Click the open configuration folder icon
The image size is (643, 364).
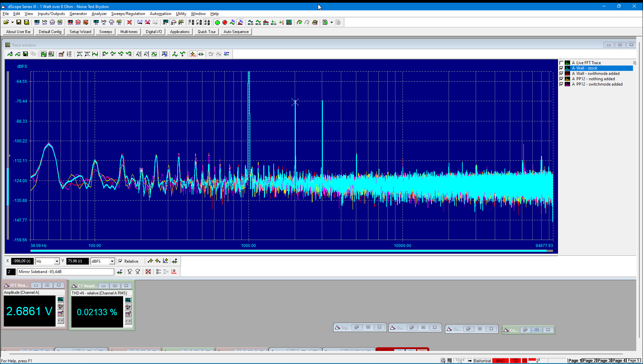coord(6,22)
